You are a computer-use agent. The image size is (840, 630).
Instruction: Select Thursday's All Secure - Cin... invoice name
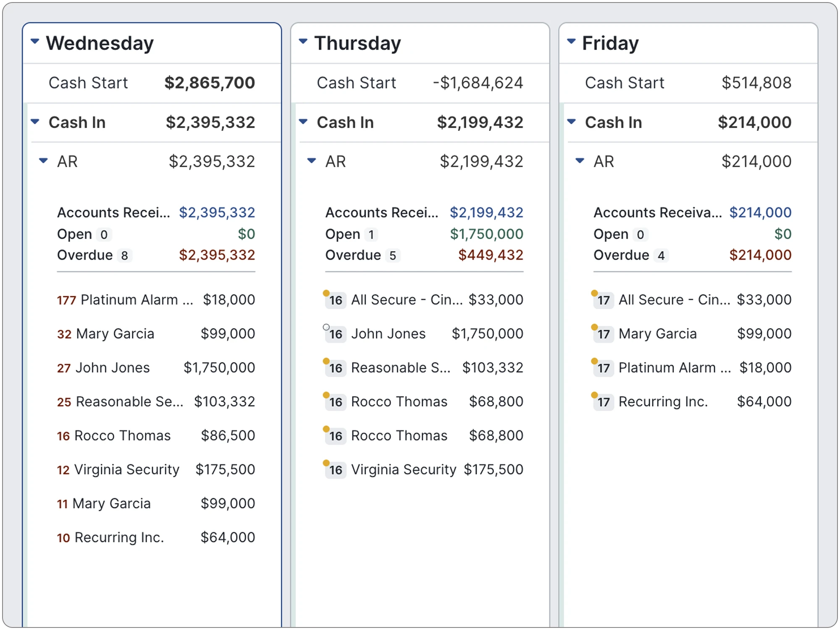pyautogui.click(x=407, y=300)
